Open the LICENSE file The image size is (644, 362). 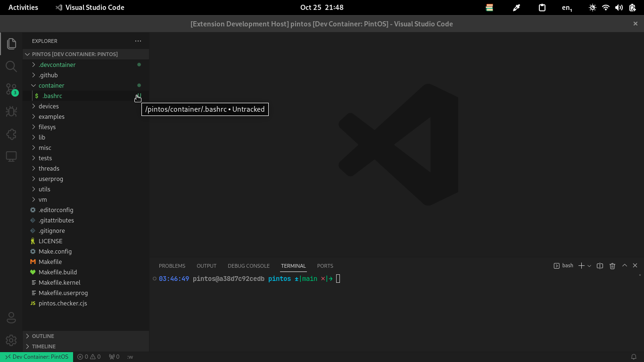tap(86, 241)
